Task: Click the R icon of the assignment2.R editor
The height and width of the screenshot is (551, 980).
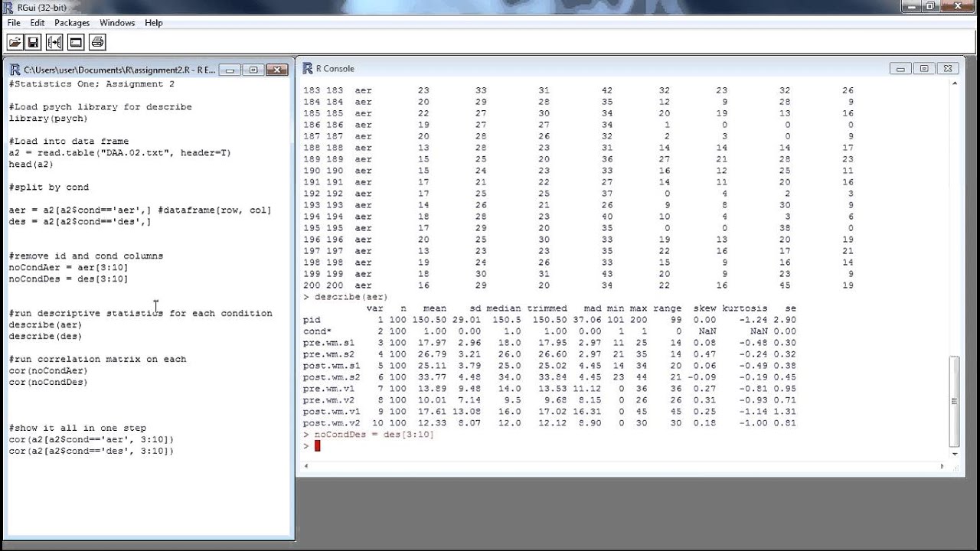Action: click(15, 70)
